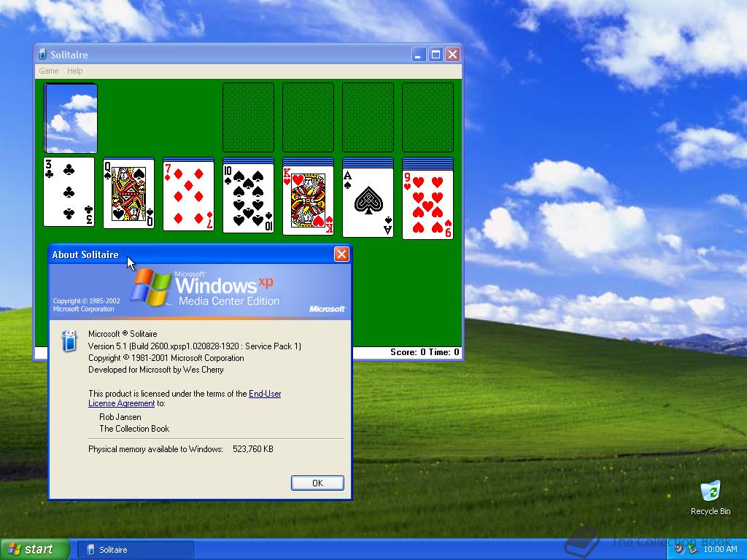Click the fourth empty foundation slot
This screenshot has width=747, height=560.
tap(427, 117)
